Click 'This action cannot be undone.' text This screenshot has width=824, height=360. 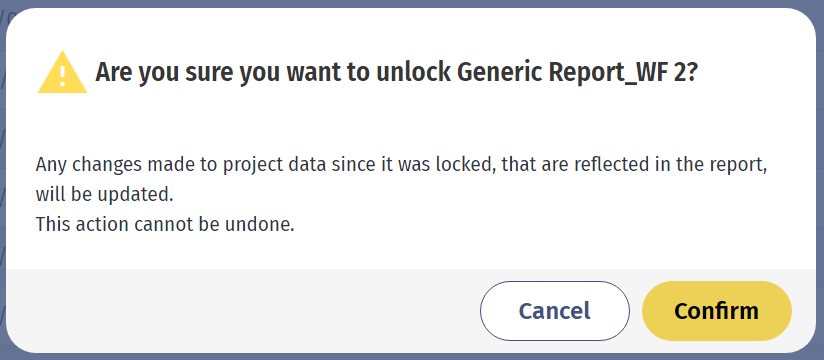(x=165, y=224)
